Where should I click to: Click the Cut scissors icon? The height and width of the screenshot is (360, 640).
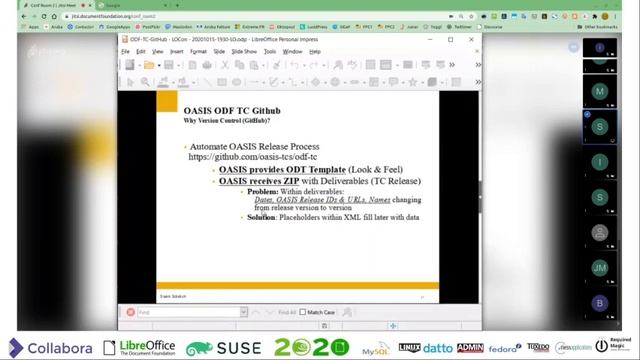point(225,65)
